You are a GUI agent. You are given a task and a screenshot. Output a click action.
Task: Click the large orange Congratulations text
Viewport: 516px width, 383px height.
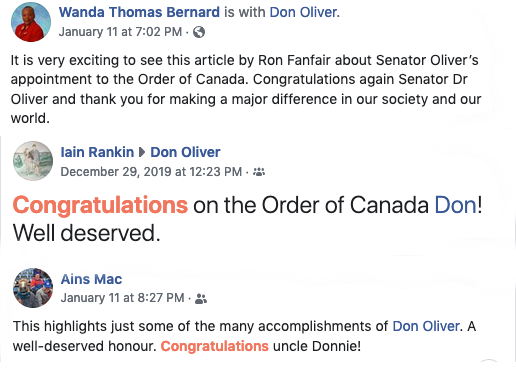click(x=100, y=205)
